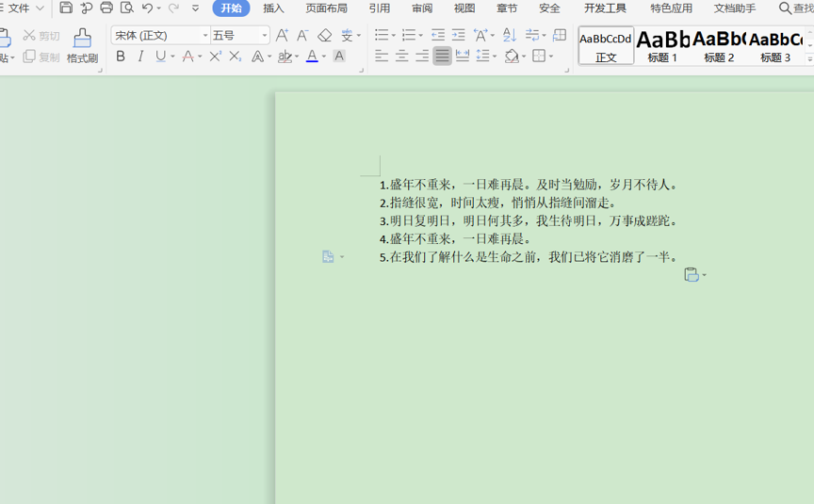Apply subscript formatting

(236, 57)
